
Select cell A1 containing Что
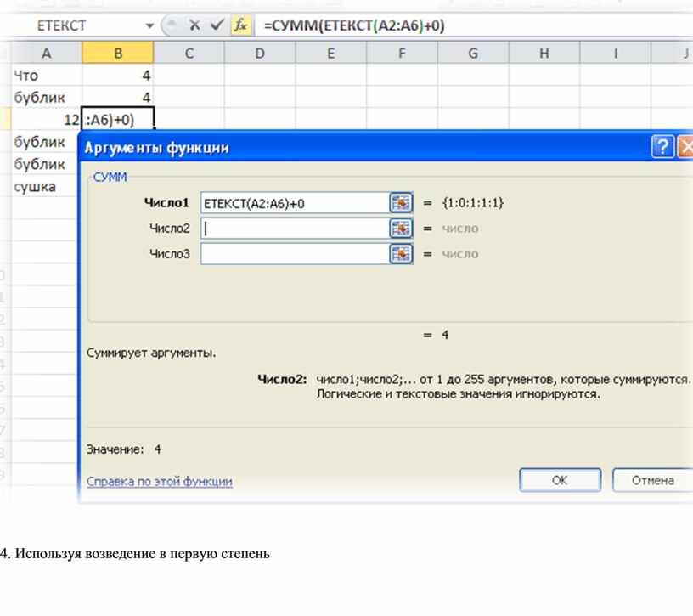pyautogui.click(x=47, y=76)
